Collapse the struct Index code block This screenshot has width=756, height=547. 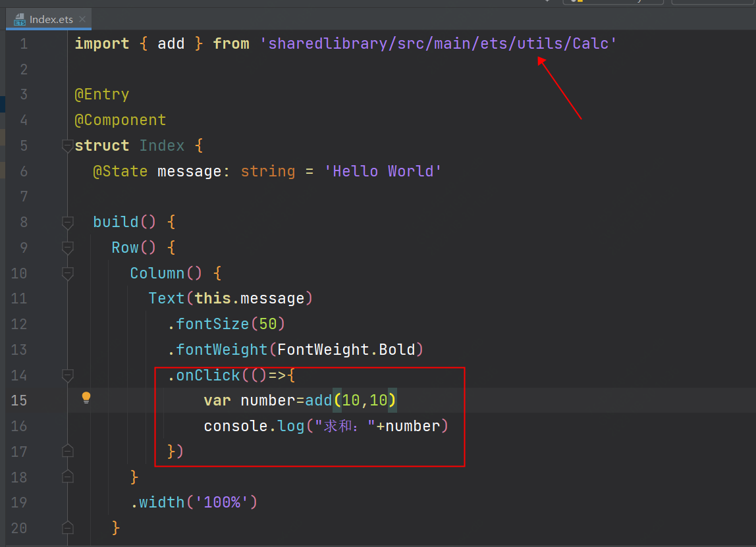(x=67, y=145)
